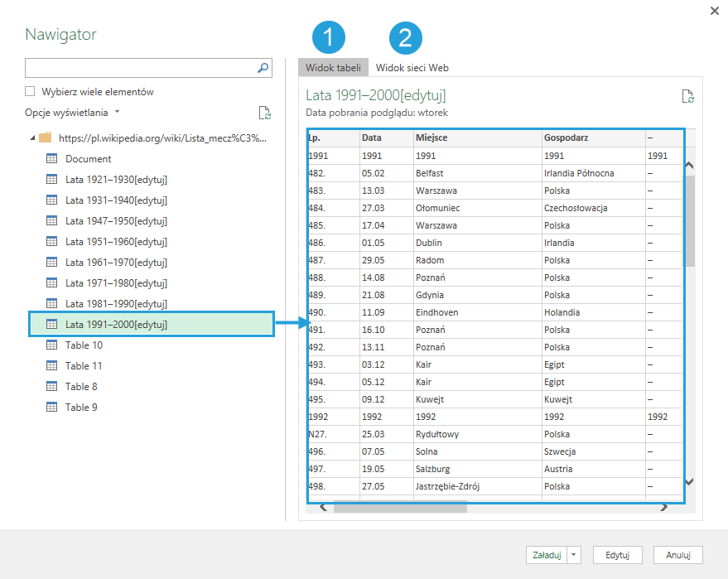Click the Anuluj button

coord(677,555)
